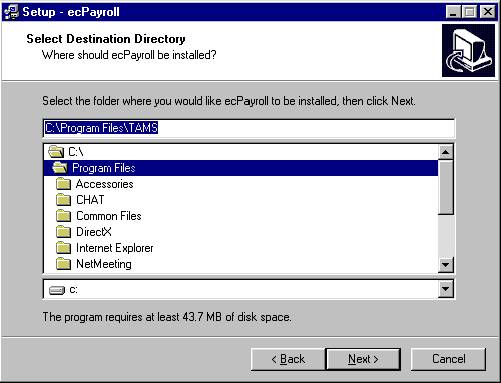Click the folder list scroll down arrow
The image size is (501, 383).
(446, 265)
